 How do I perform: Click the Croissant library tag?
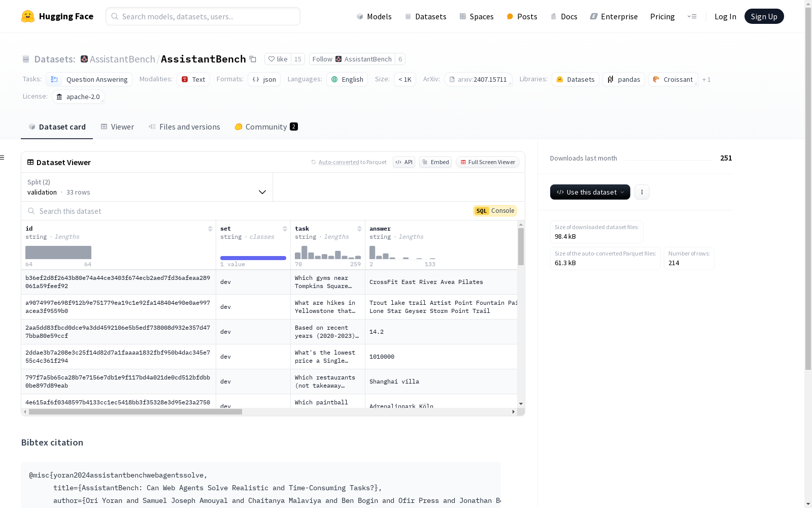click(x=673, y=79)
